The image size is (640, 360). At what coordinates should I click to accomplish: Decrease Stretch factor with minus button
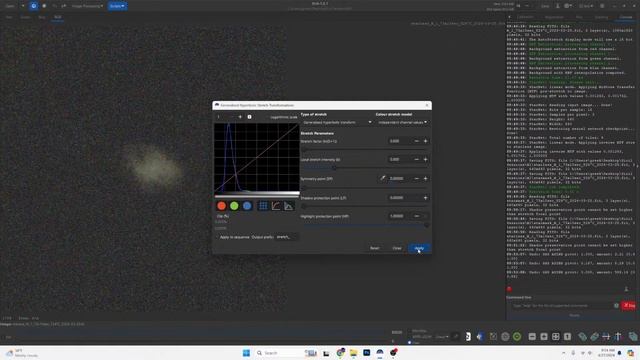coord(416,141)
